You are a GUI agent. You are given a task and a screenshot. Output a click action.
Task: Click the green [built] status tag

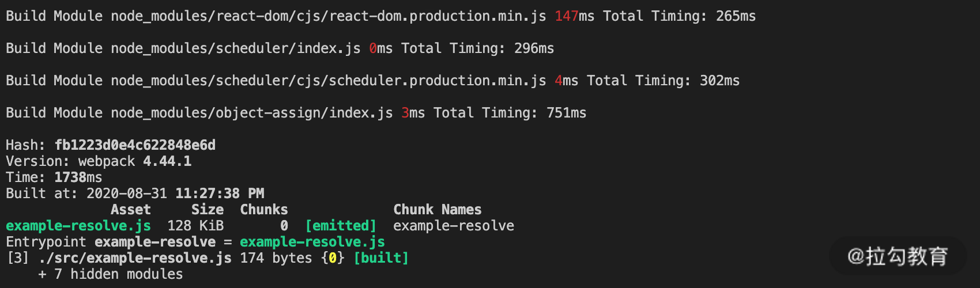click(381, 258)
